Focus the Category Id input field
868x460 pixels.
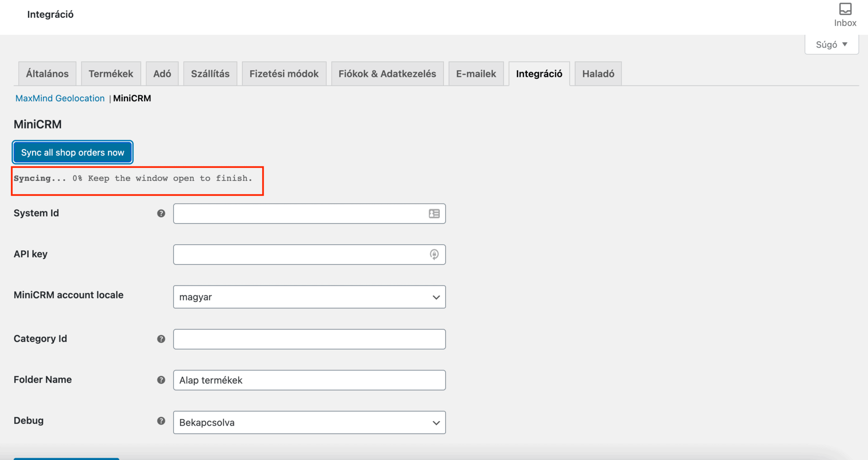(309, 339)
